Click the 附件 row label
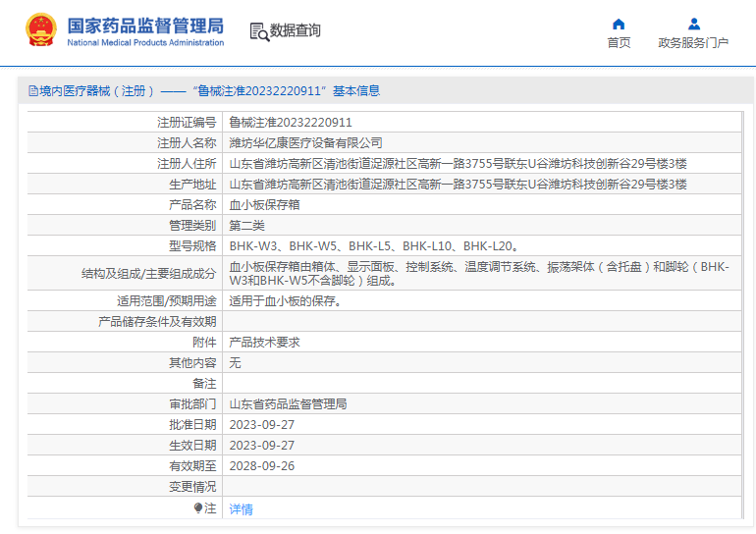The height and width of the screenshot is (534, 756). (x=204, y=343)
